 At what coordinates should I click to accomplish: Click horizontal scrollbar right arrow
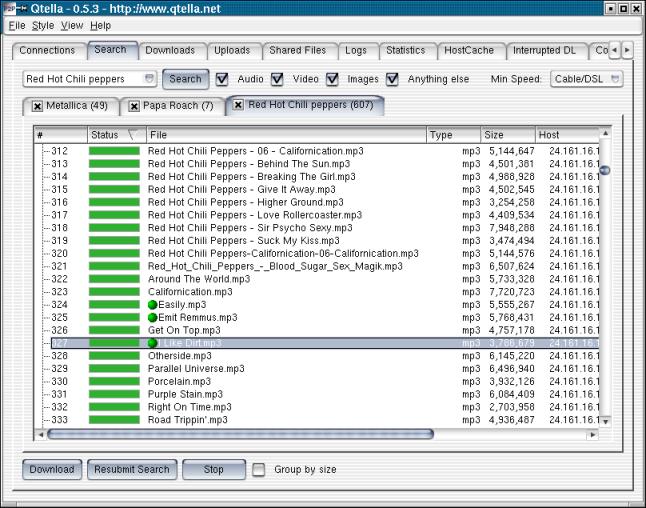click(x=592, y=434)
